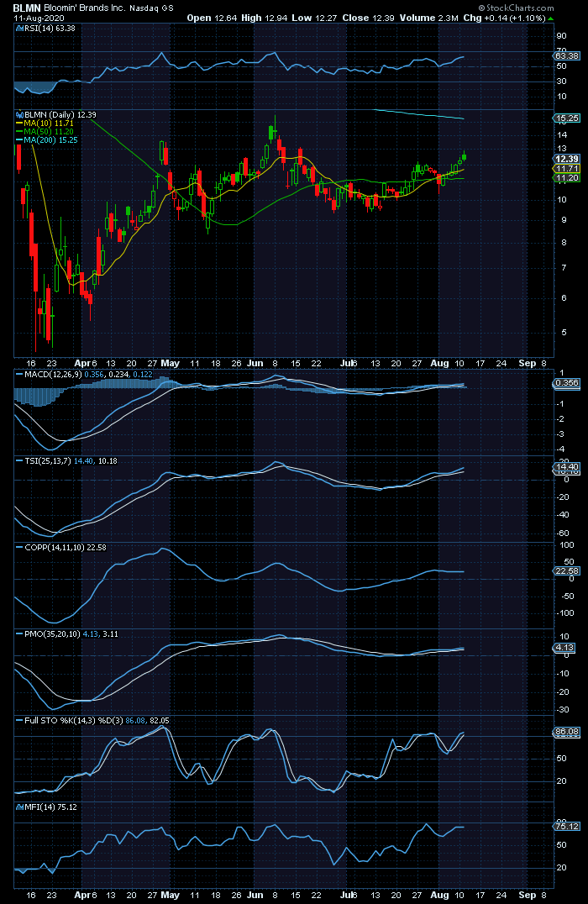
Task: Click the Aug label under the price panel
Action: click(439, 363)
